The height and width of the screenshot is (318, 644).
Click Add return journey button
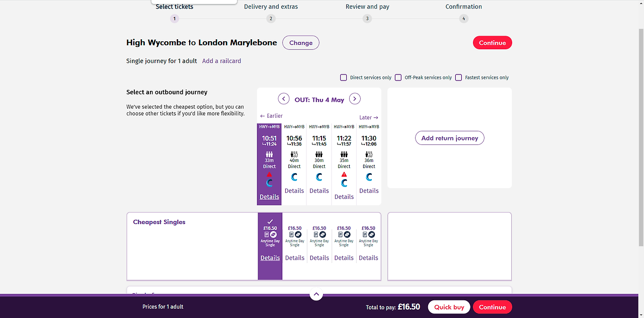coord(450,138)
